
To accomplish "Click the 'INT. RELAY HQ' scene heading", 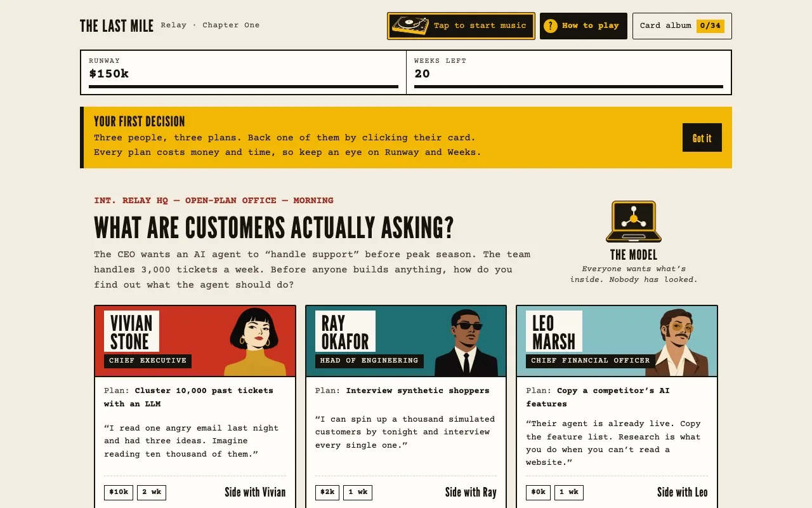I will tap(214, 201).
